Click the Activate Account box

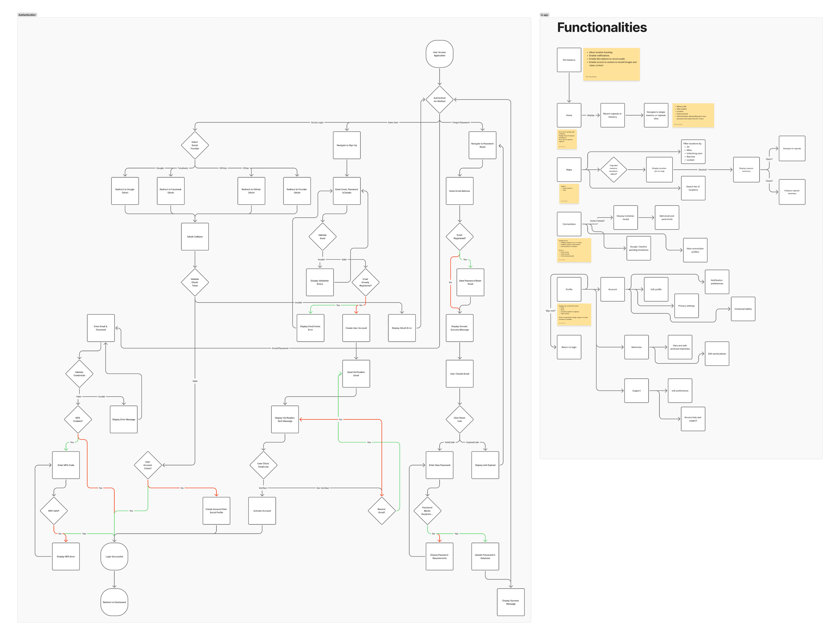tap(262, 511)
